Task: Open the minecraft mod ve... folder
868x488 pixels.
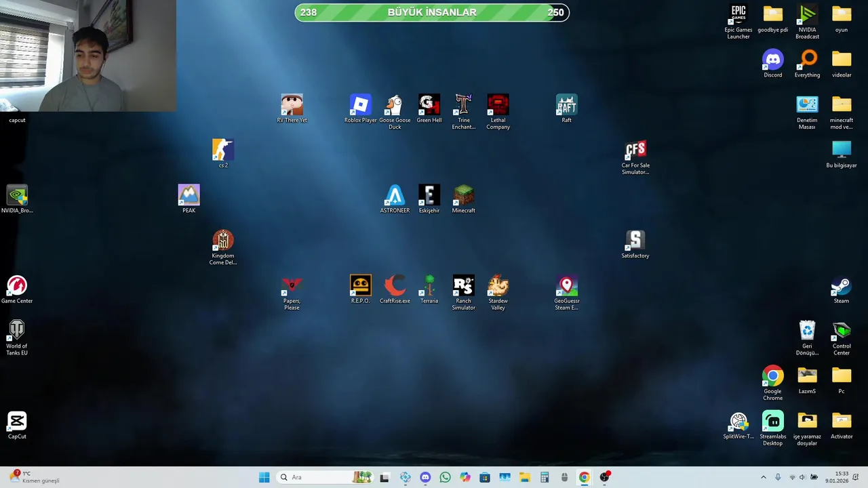Action: click(x=842, y=112)
